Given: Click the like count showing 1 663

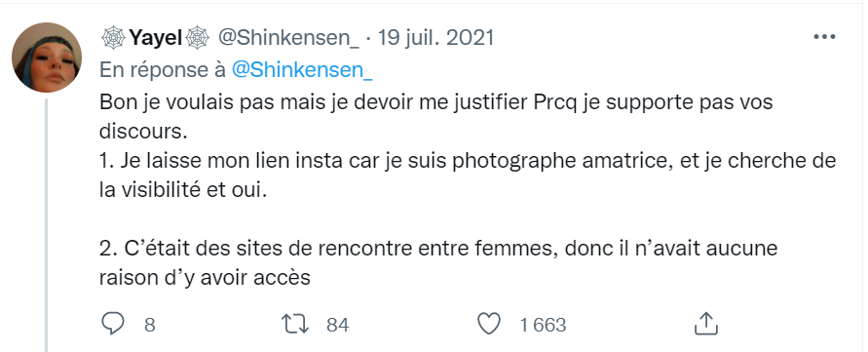Looking at the screenshot, I should pyautogui.click(x=543, y=325).
